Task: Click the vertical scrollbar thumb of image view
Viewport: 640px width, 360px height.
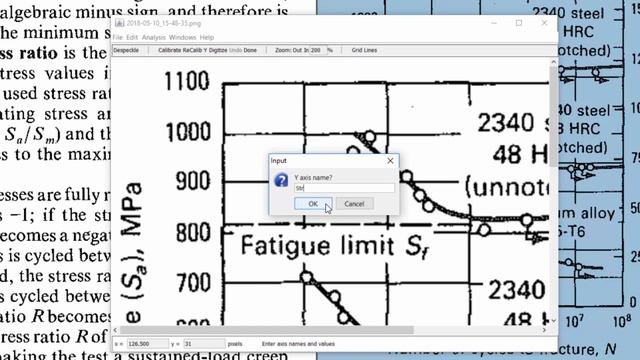Action: (x=553, y=116)
